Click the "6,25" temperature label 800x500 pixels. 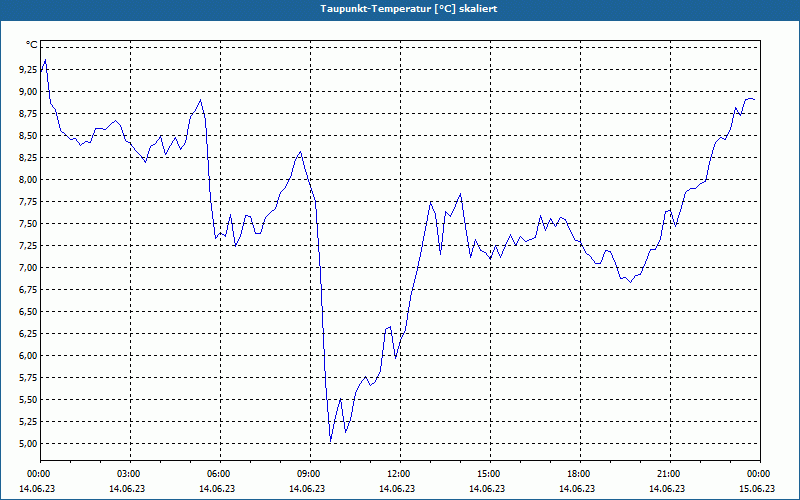pos(29,334)
